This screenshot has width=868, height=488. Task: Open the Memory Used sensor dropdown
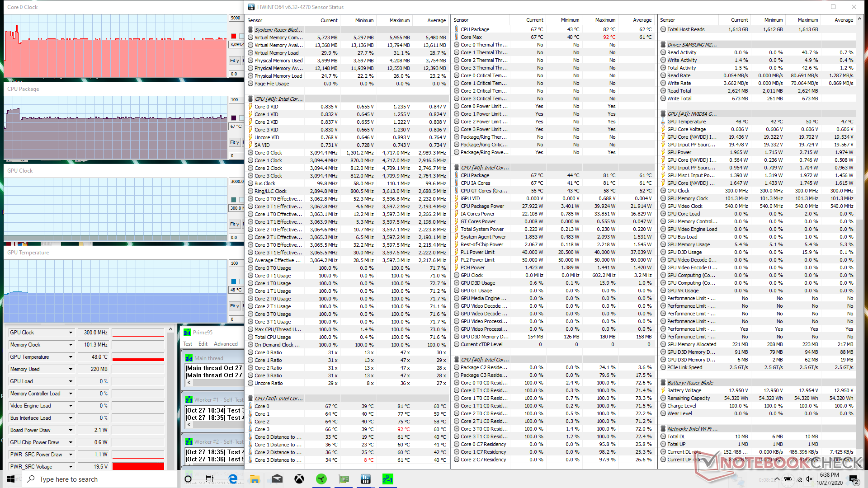pos(71,369)
